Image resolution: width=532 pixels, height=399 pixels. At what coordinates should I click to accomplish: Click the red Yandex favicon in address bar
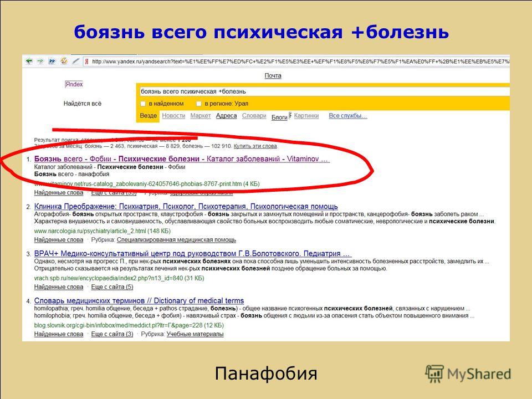click(x=87, y=62)
